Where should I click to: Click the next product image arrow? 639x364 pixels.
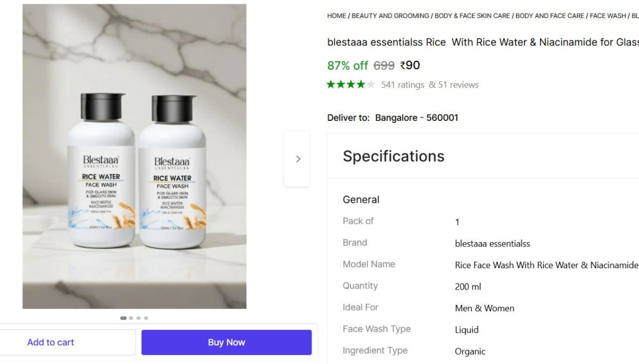pos(297,159)
